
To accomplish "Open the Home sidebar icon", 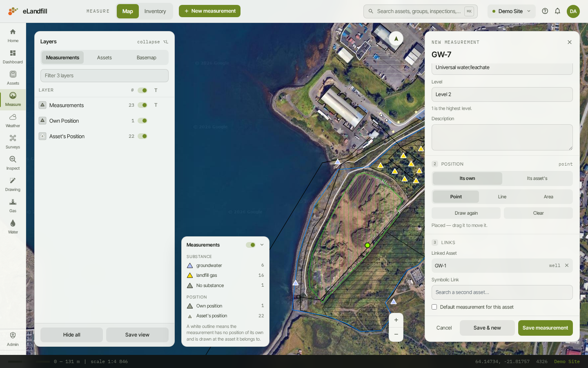I will (13, 36).
